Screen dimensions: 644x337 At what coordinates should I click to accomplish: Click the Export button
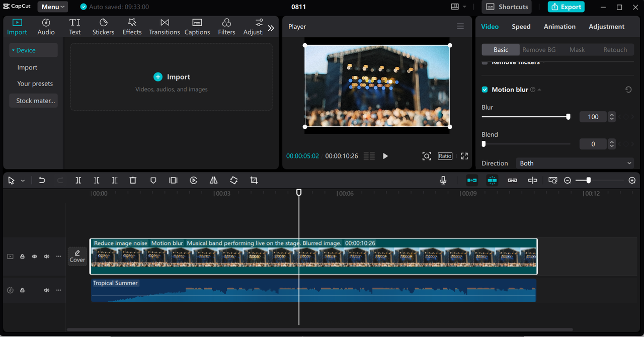pyautogui.click(x=566, y=7)
